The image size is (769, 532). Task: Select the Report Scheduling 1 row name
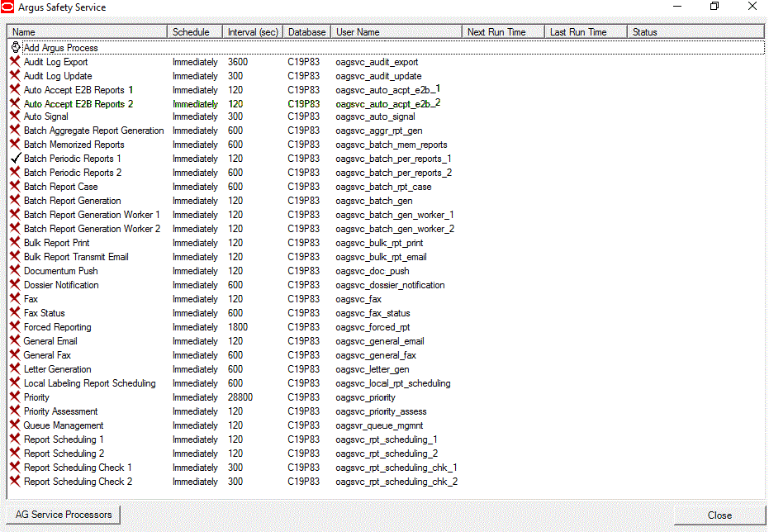point(64,439)
